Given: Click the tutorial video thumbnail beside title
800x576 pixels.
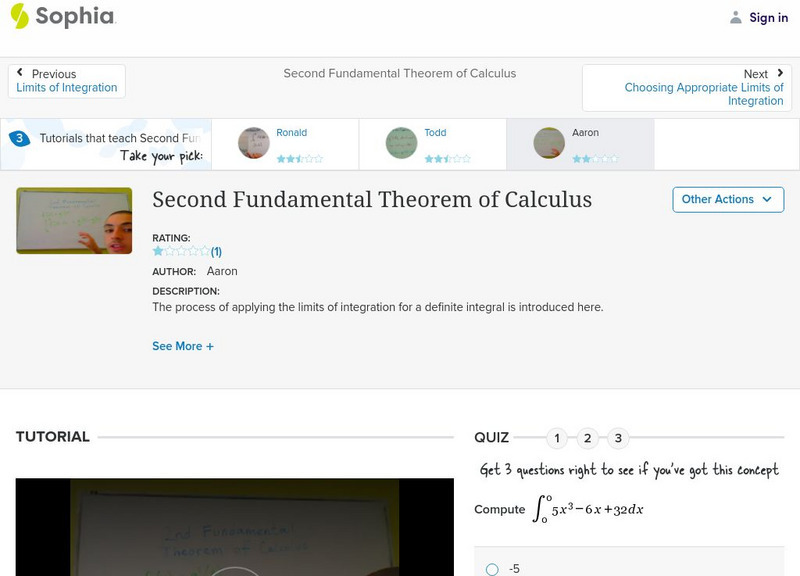Looking at the screenshot, I should (74, 221).
